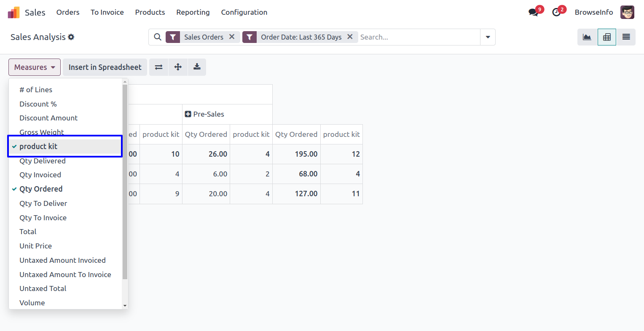Remove the Sales Orders filter

(232, 37)
